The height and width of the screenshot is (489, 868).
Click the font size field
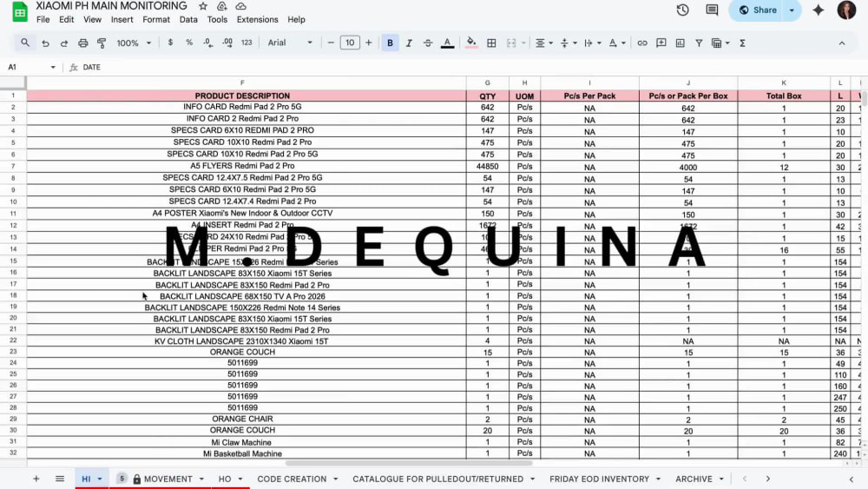[350, 43]
